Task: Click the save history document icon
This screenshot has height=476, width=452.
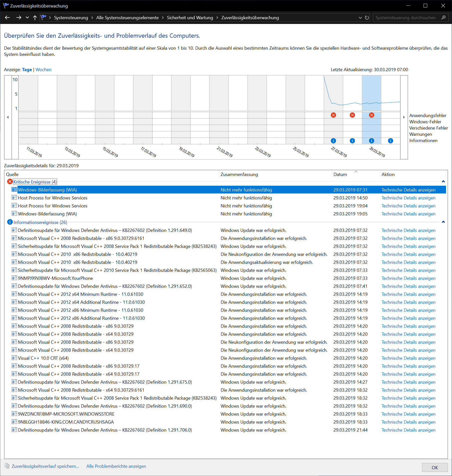Action: click(7, 466)
